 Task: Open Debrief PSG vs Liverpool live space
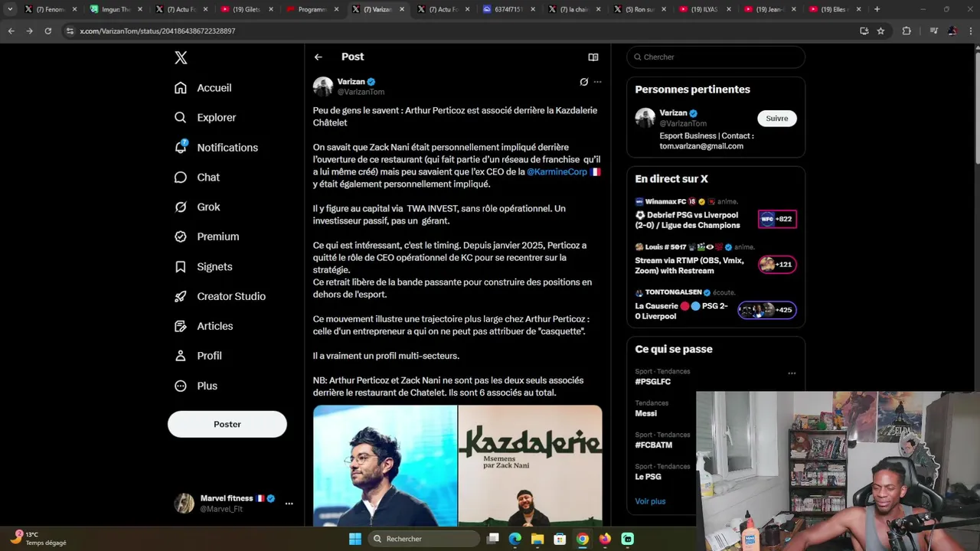coord(716,214)
